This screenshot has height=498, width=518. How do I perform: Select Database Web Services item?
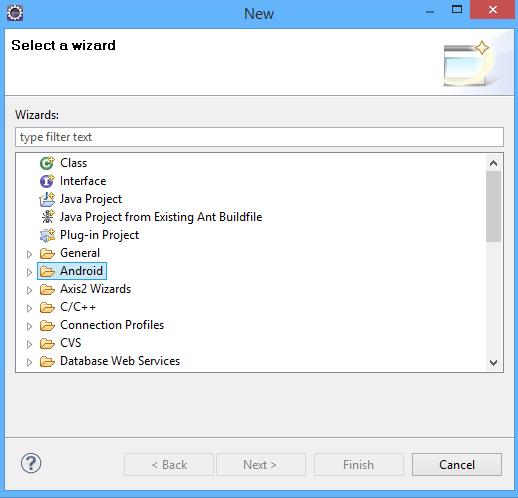120,361
